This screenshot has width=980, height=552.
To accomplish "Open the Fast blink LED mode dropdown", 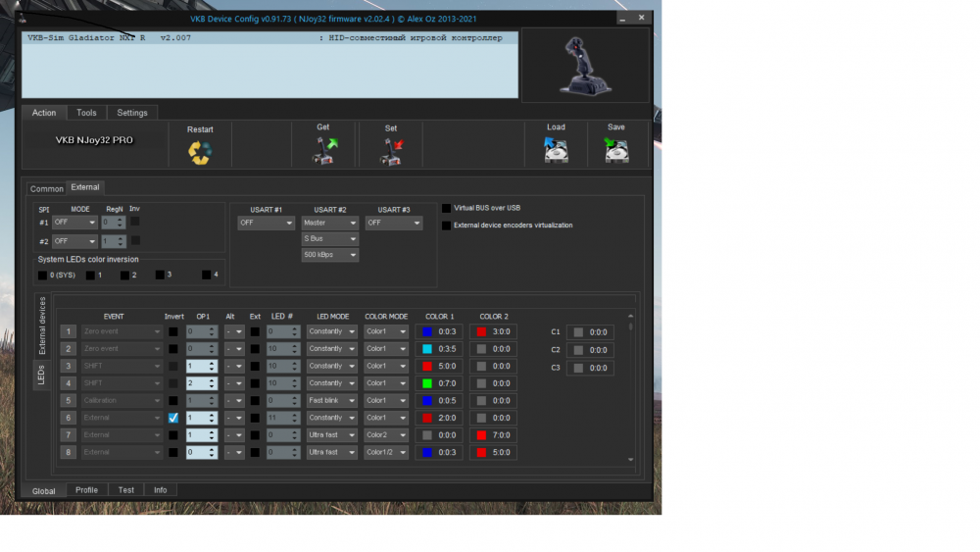I will tap(331, 400).
